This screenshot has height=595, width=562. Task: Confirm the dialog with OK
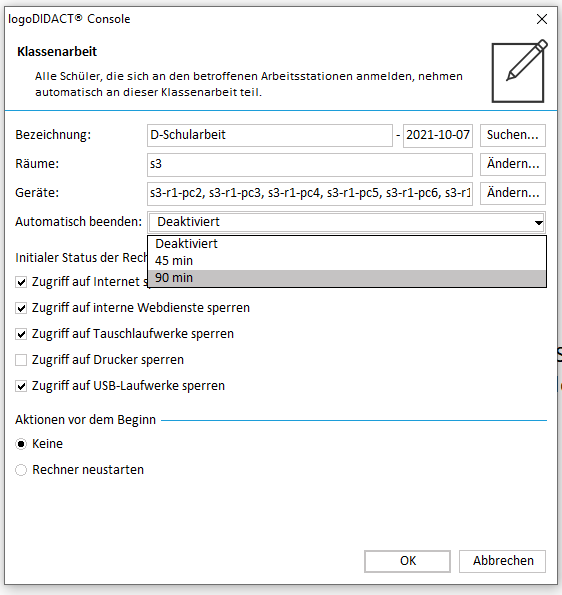point(408,561)
